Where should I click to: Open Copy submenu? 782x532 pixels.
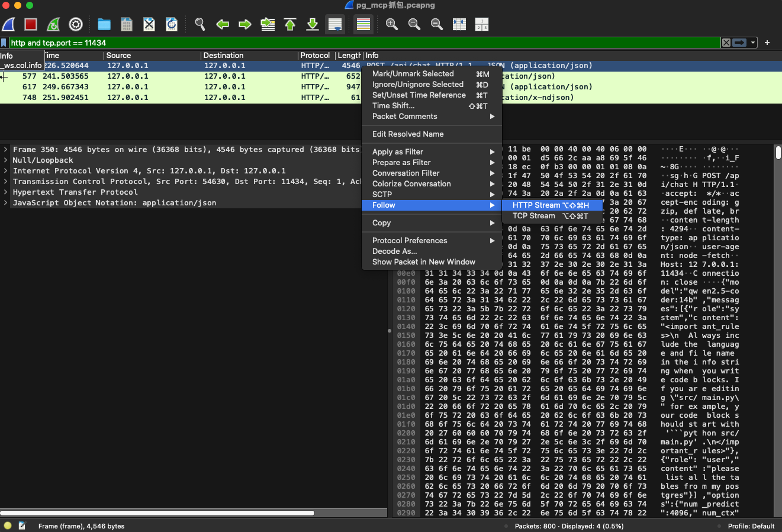click(x=432, y=223)
